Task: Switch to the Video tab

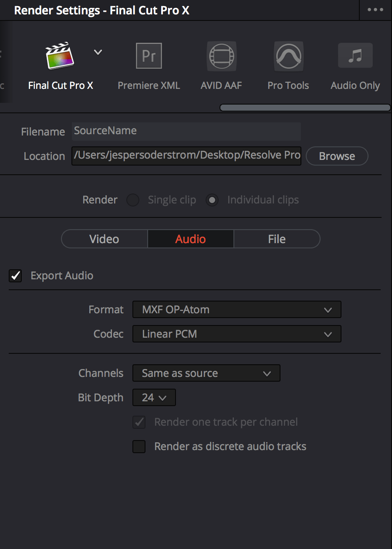Action: pos(105,239)
